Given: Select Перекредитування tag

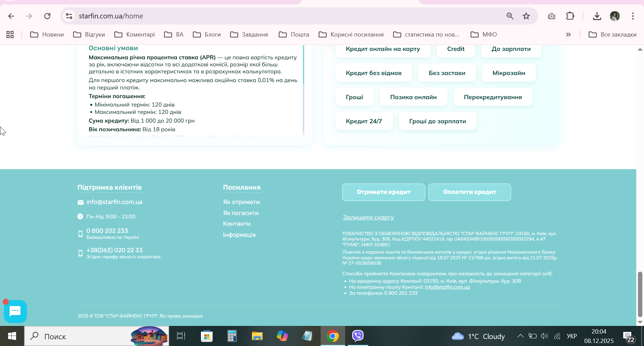Looking at the screenshot, I should coord(493,97).
